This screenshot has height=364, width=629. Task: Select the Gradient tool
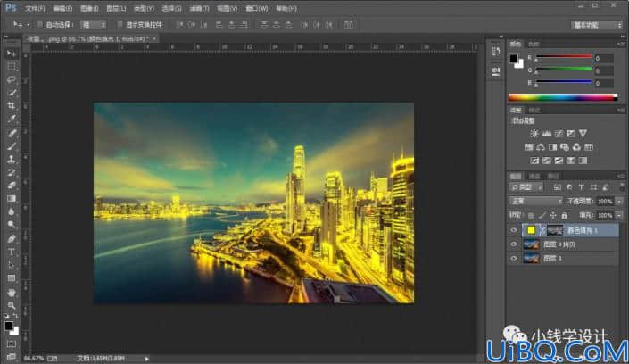click(x=12, y=198)
